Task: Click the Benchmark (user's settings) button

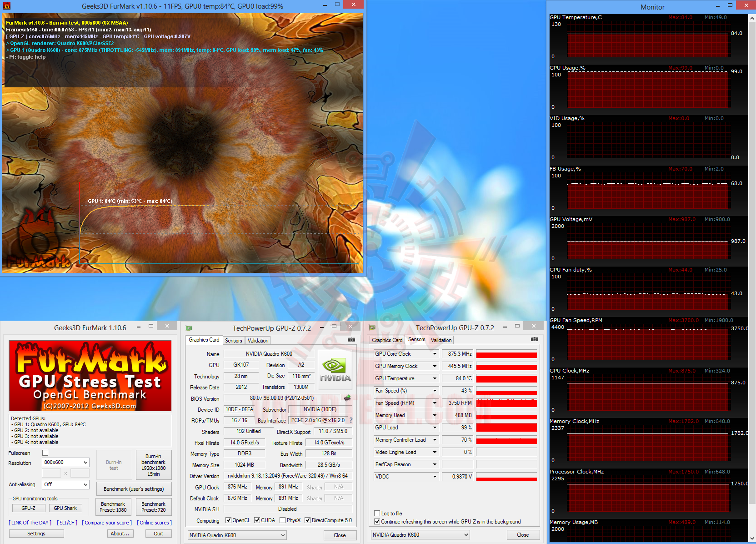Action: click(134, 489)
